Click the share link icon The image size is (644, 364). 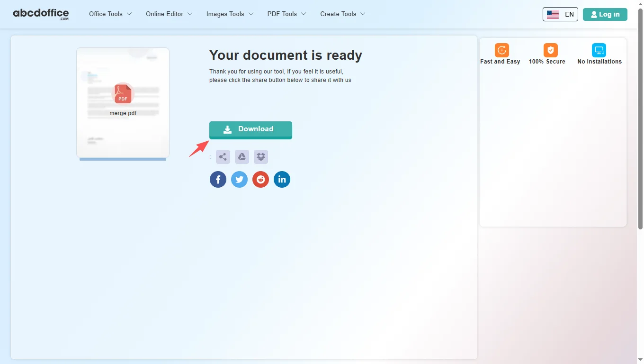point(223,157)
